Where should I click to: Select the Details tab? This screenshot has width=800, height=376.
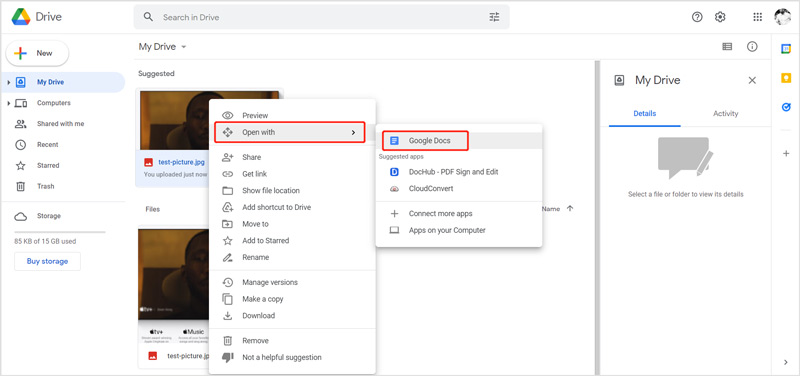[x=644, y=113]
